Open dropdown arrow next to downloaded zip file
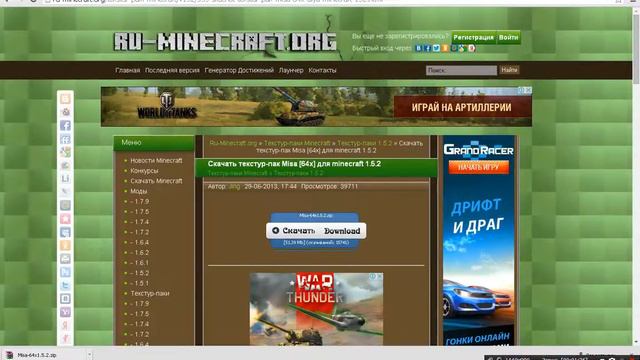 [89, 355]
